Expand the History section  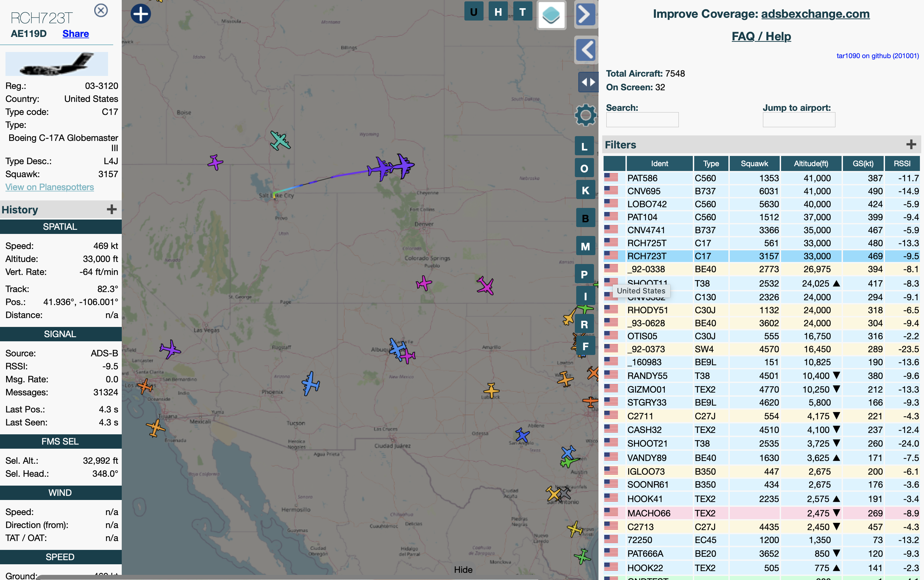click(111, 209)
